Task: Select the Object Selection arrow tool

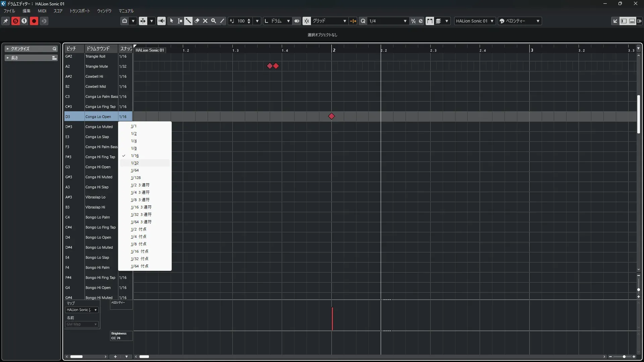Action: 171,21
